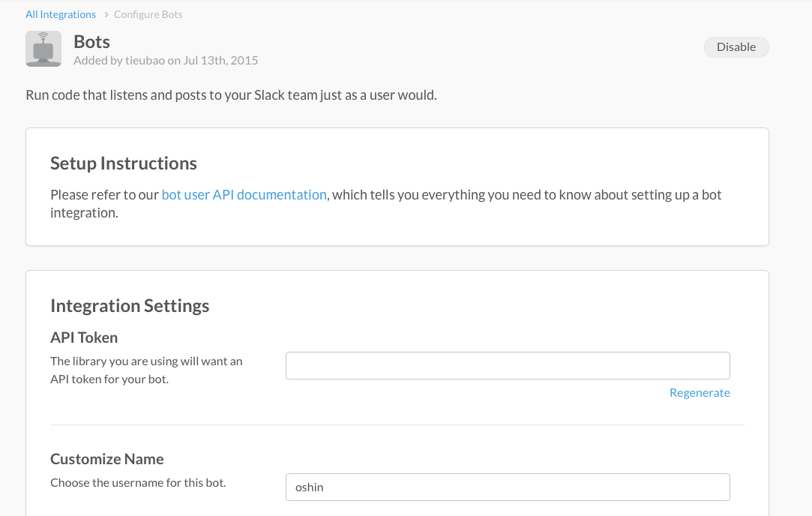Click the Bots page title

(91, 40)
